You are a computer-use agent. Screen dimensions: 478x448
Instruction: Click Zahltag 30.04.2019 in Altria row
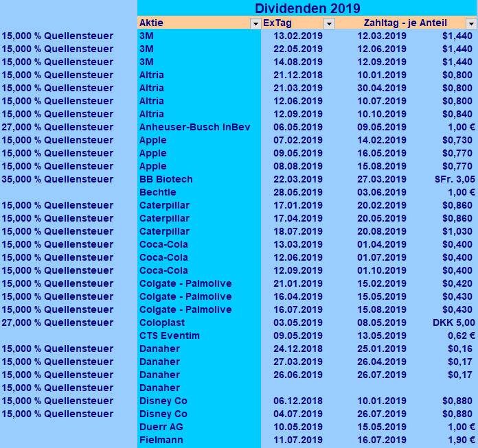point(382,88)
